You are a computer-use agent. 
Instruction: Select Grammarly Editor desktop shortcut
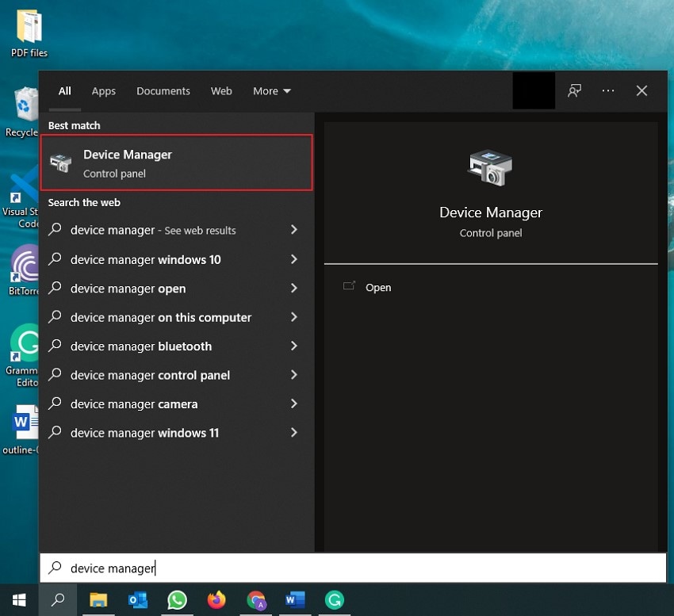tap(22, 355)
